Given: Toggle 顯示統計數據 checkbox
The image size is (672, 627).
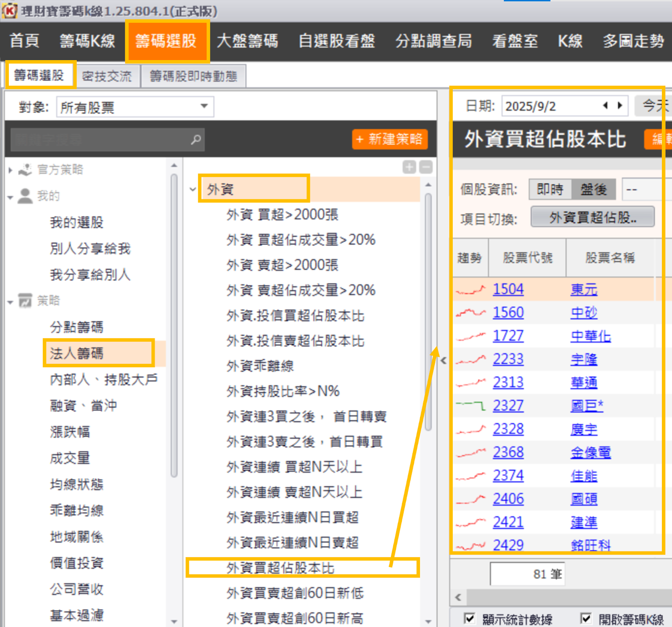Looking at the screenshot, I should tap(469, 619).
